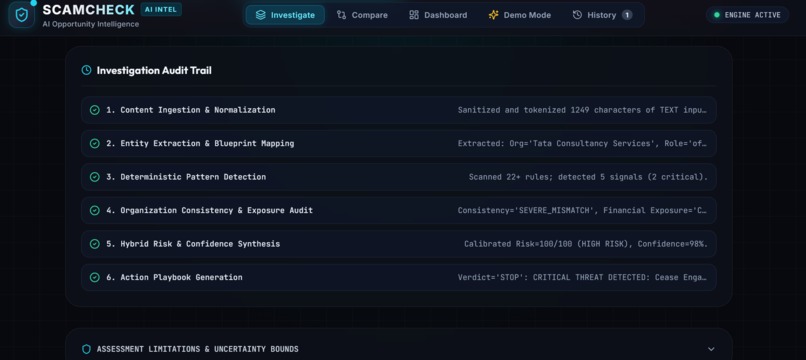
Task: Click the Investigate layers icon
Action: [261, 15]
